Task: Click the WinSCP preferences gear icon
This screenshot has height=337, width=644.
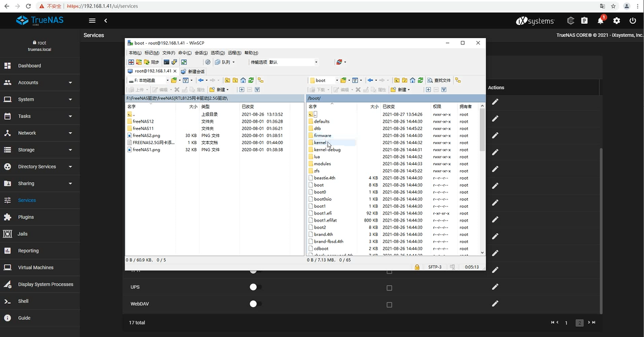Action: point(208,62)
